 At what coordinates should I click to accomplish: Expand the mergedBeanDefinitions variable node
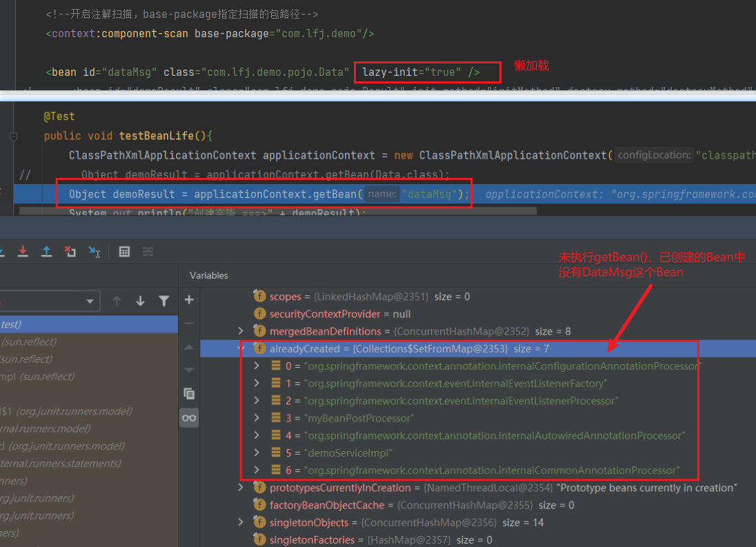click(240, 331)
